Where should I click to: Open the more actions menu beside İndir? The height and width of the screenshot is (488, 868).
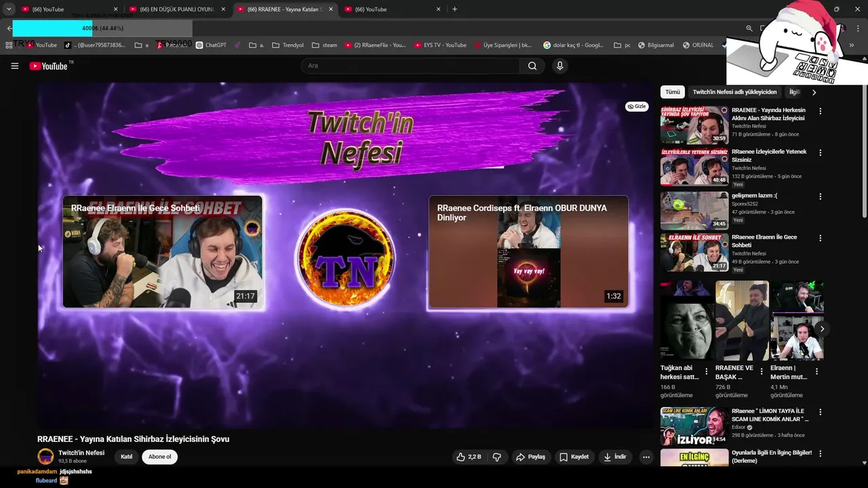[x=646, y=457]
